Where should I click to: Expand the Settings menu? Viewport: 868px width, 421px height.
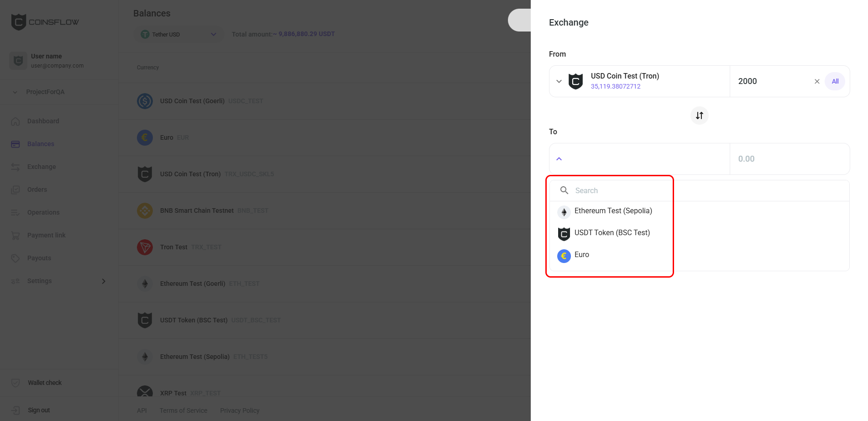pos(39,281)
